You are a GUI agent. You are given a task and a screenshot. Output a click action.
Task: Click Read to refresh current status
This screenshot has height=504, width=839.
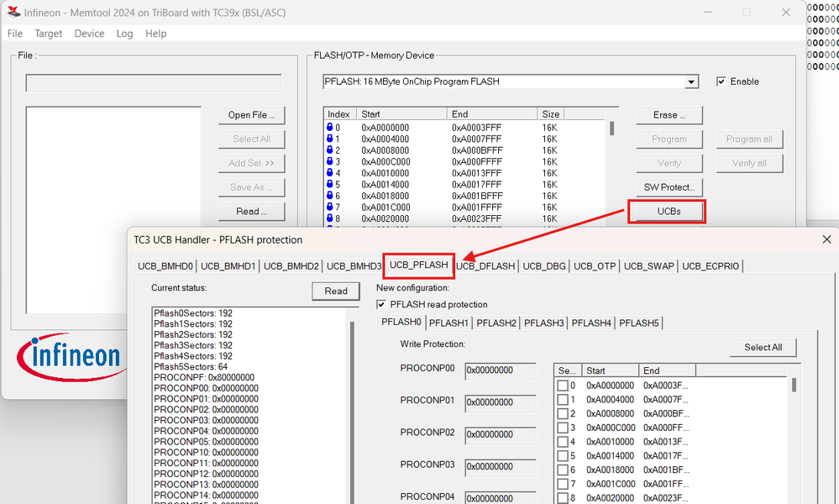[335, 291]
